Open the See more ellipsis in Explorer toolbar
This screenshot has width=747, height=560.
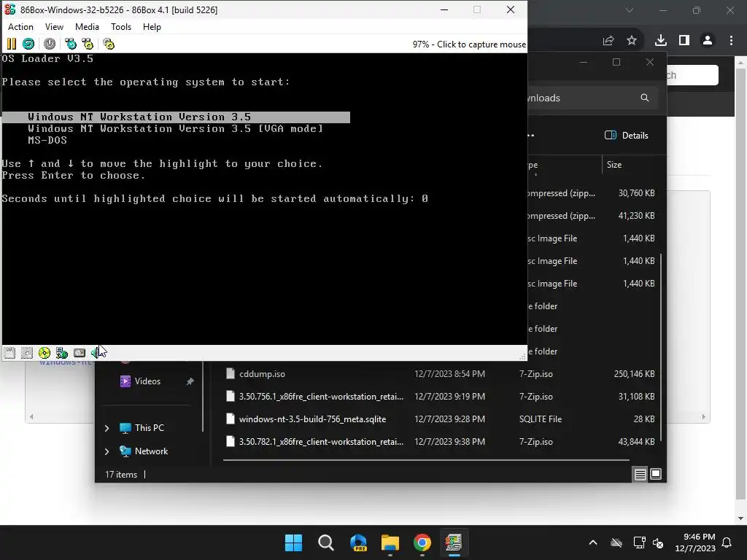[531, 135]
